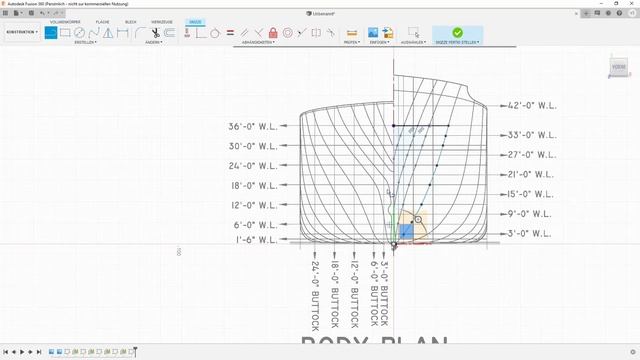Click the ViewCube front face
This screenshot has width=640, height=360.
(619, 67)
